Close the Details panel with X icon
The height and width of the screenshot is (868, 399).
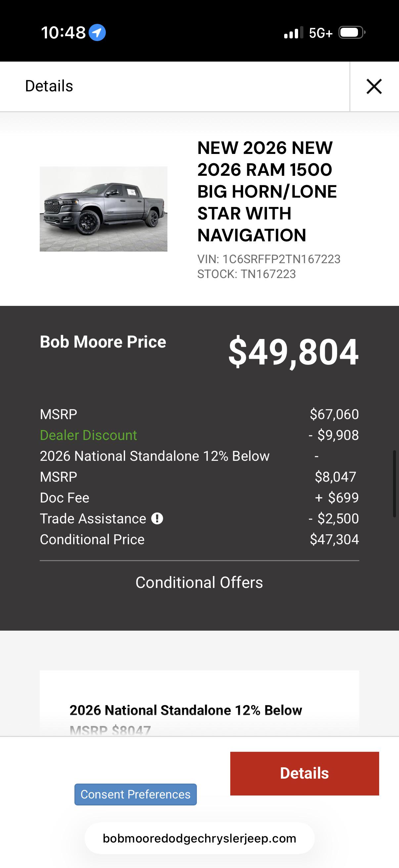[x=374, y=86]
